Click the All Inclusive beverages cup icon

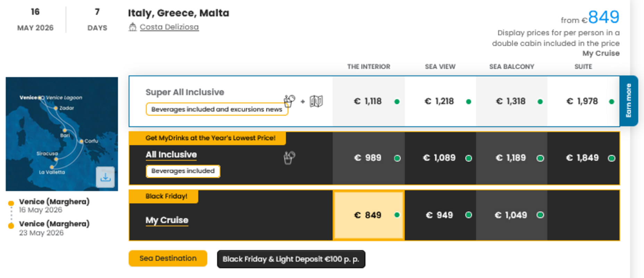289,158
